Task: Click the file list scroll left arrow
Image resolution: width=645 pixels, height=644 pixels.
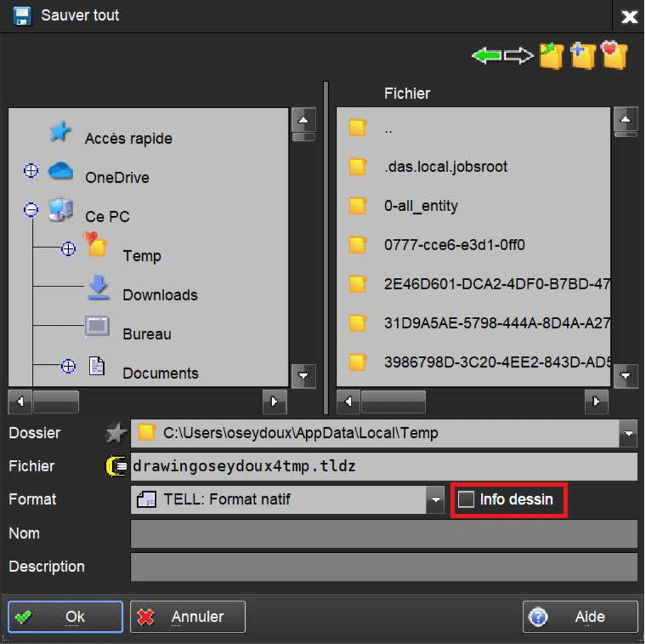Action: click(348, 401)
